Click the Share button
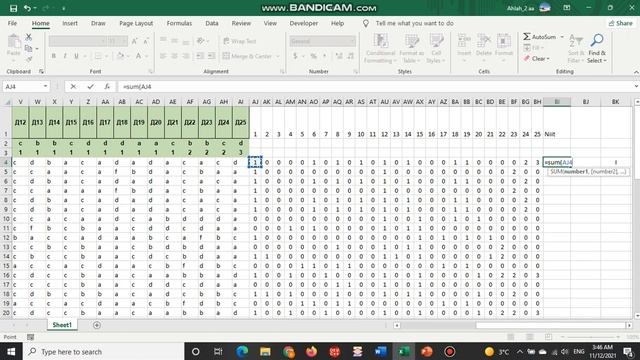 click(x=620, y=23)
